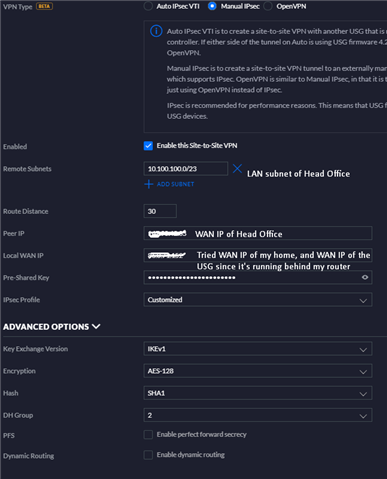Open the Encryption AES-128 dropdown
The width and height of the screenshot is (387, 479).
(x=258, y=371)
